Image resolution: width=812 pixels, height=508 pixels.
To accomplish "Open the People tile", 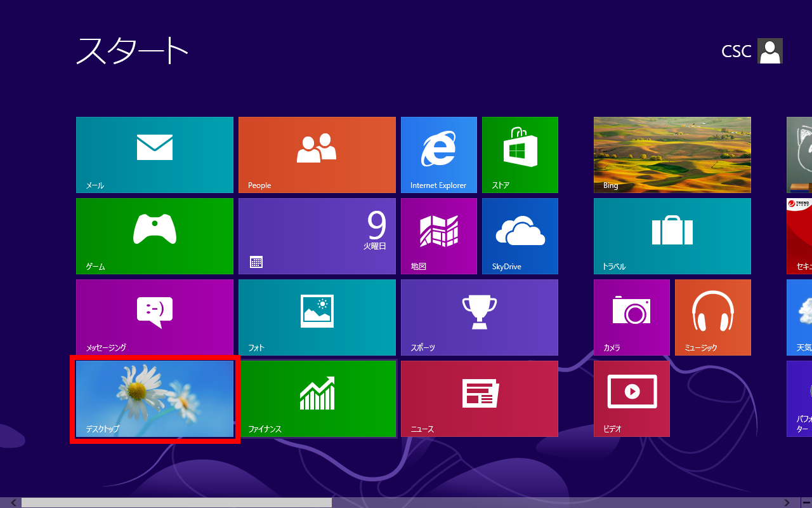I will (317, 155).
